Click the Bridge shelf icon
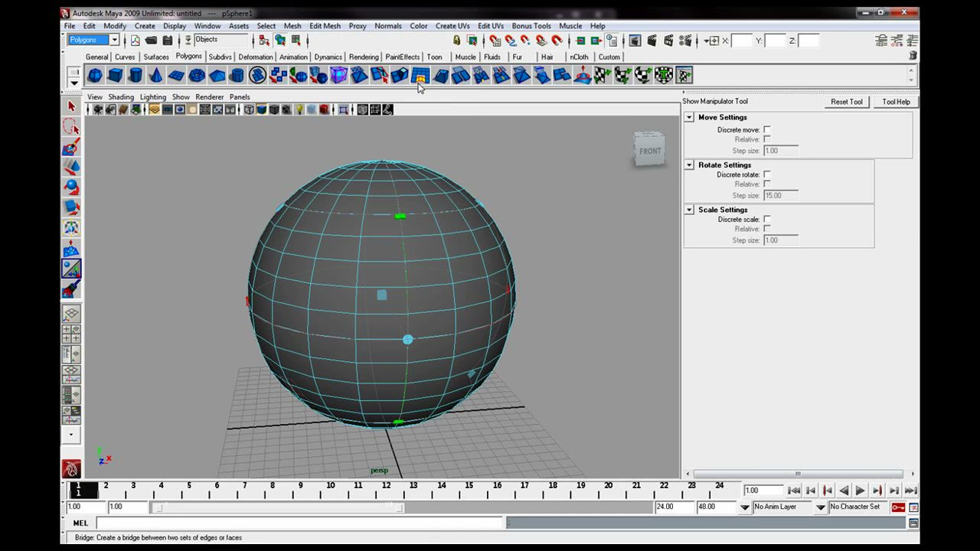The height and width of the screenshot is (551, 980). click(420, 75)
